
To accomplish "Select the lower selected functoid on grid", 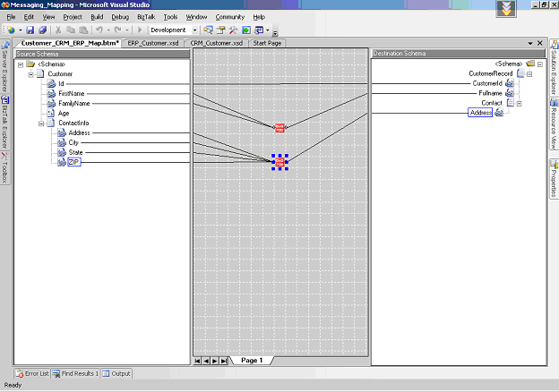I will tap(279, 162).
